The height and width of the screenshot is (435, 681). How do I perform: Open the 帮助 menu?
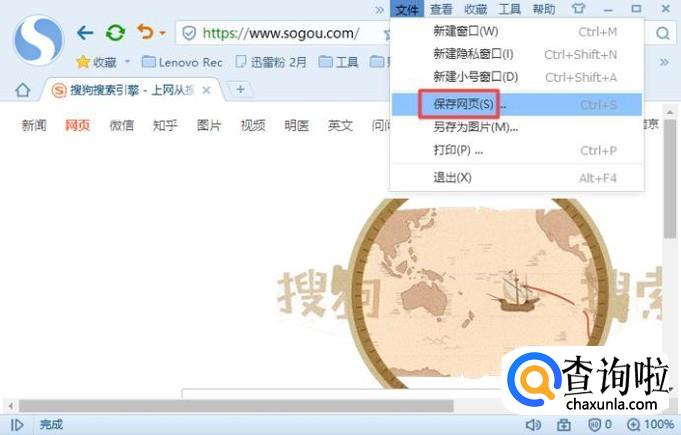(544, 9)
